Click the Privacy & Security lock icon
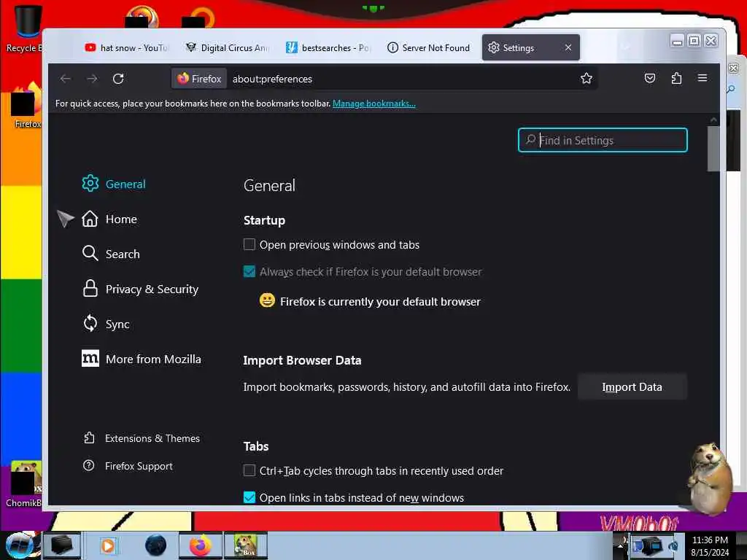747x560 pixels. (90, 288)
